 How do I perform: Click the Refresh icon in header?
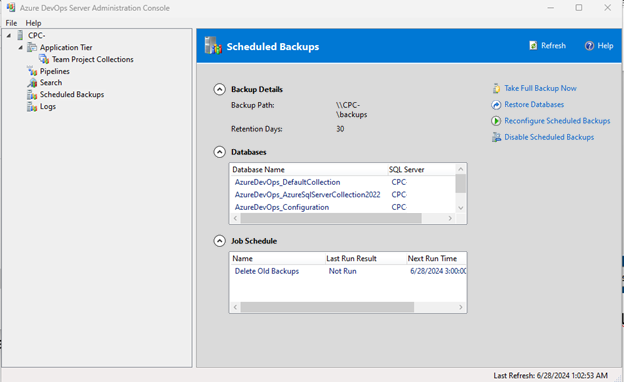click(x=533, y=46)
